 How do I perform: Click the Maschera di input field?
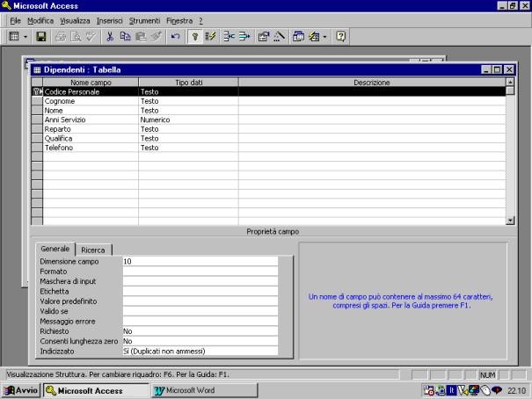coord(200,281)
